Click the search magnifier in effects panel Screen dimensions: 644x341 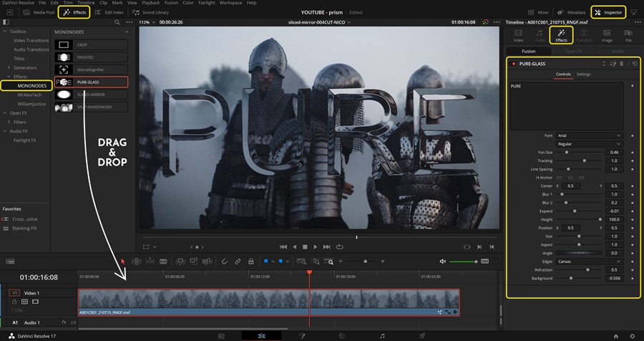[x=117, y=24]
